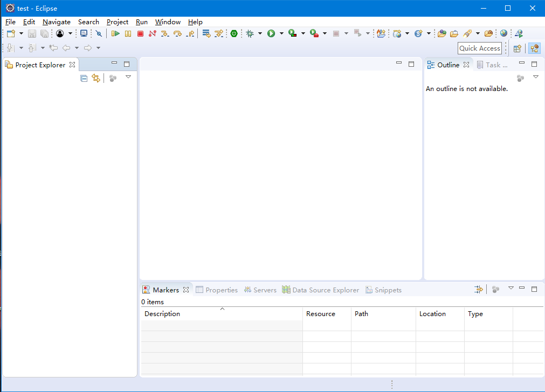The image size is (545, 392).
Task: Click the red Terminate square icon
Action: pos(140,33)
